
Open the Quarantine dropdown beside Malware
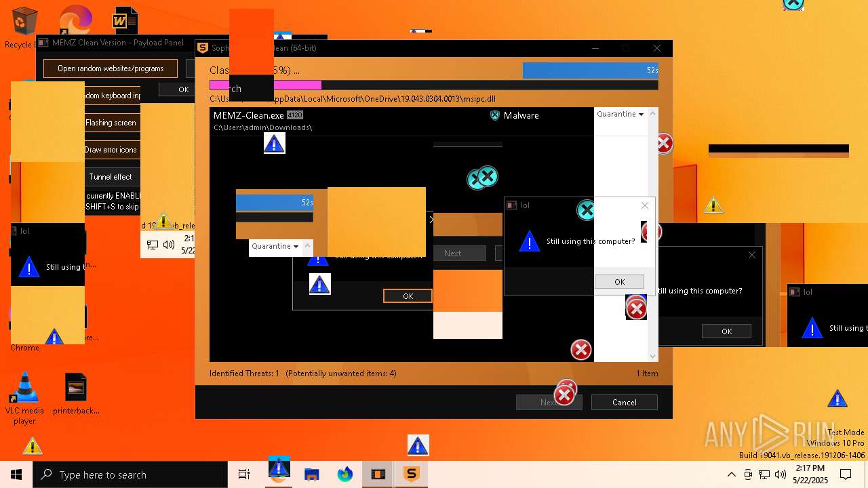coord(620,115)
